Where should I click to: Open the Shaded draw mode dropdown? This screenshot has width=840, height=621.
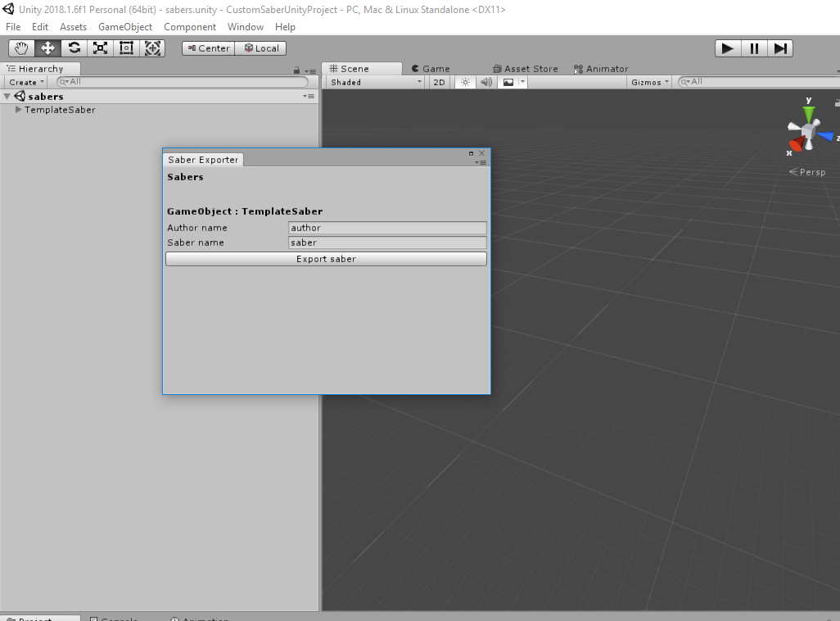(x=376, y=82)
